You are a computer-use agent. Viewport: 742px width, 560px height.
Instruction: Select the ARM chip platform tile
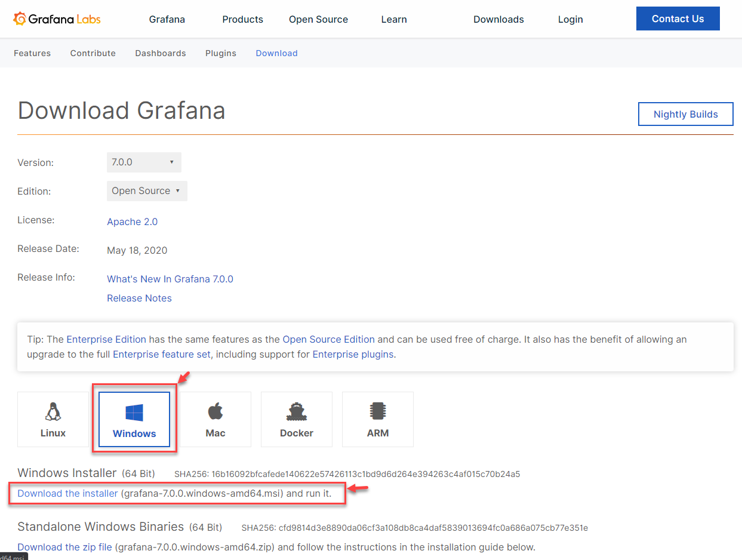click(x=378, y=419)
